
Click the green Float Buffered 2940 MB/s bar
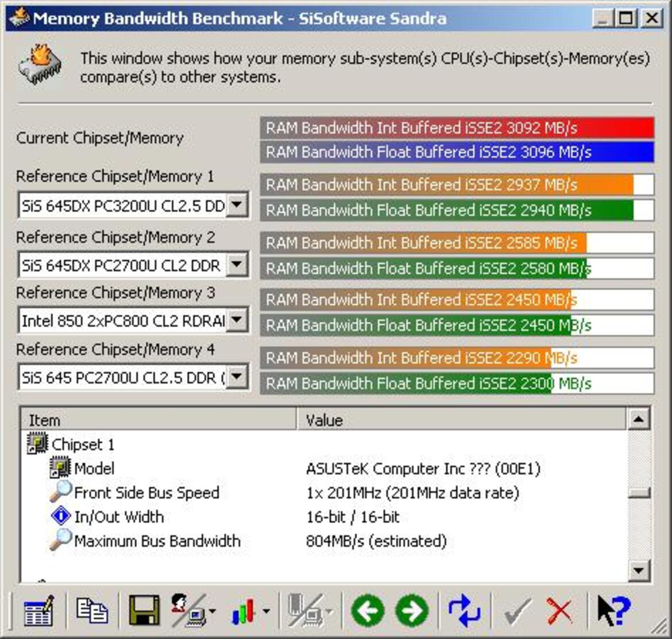point(457,210)
